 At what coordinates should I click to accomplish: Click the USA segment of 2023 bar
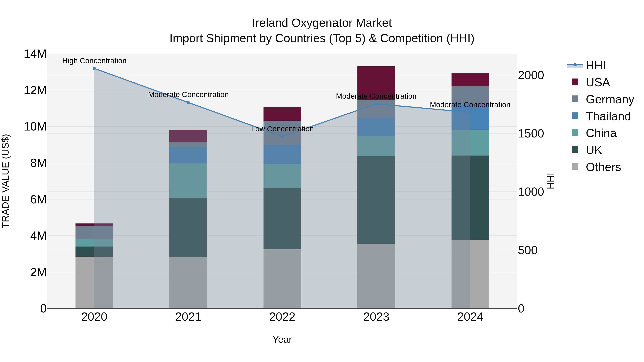376,83
